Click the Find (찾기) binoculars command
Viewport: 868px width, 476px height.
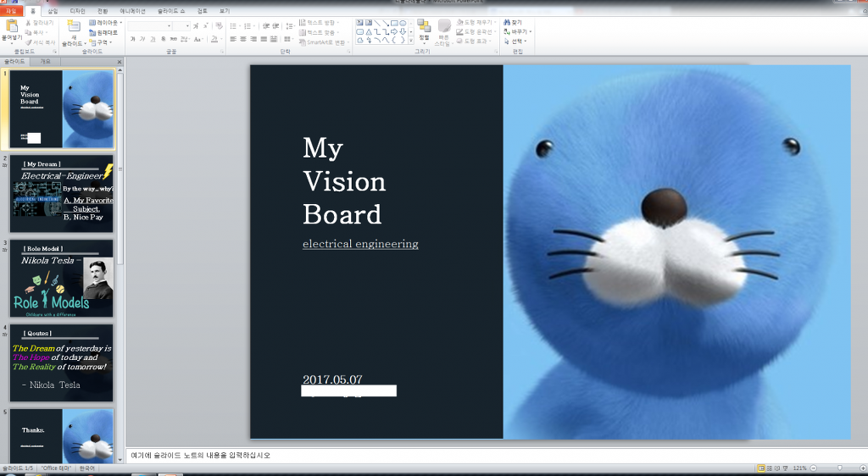coord(513,23)
